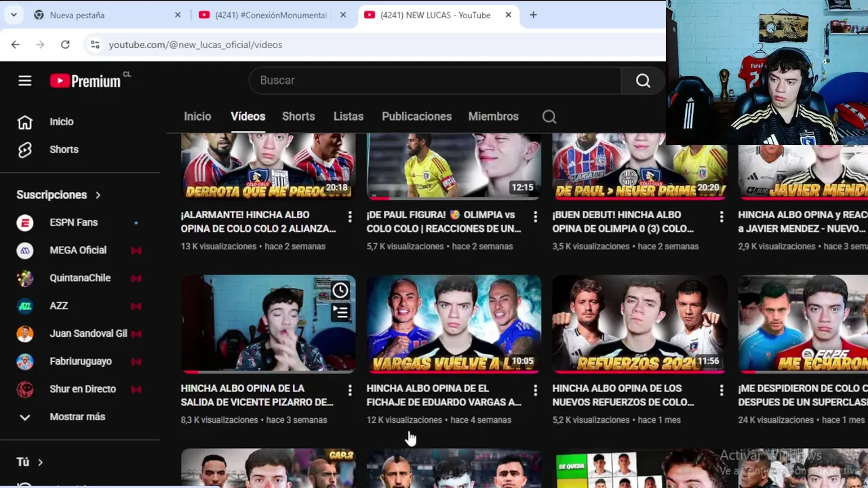Open options menu for ¡DE PAUL FIGURA! video

coord(535,217)
